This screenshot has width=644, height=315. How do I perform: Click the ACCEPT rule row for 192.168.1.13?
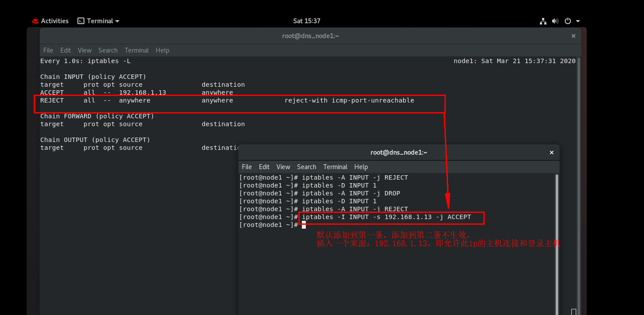coord(136,92)
